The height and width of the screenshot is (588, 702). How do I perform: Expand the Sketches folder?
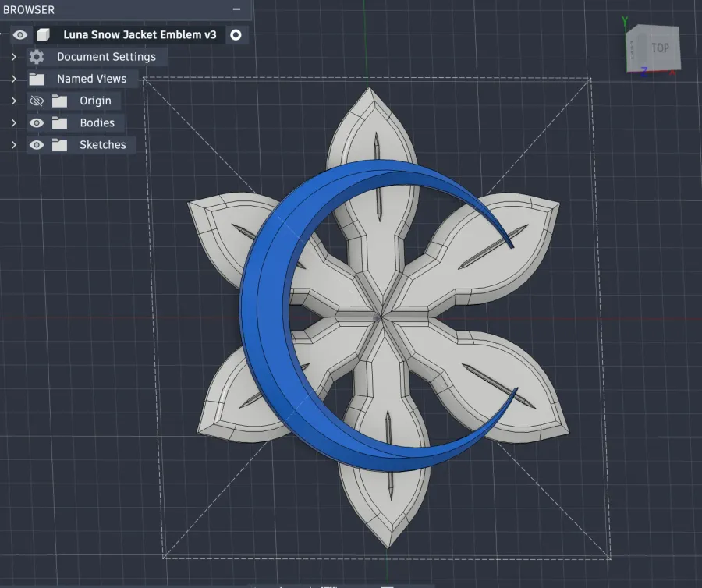14,144
